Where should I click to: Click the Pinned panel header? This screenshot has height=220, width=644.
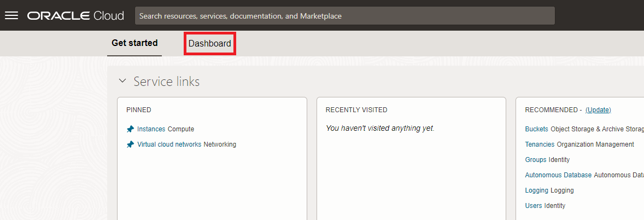coord(139,110)
